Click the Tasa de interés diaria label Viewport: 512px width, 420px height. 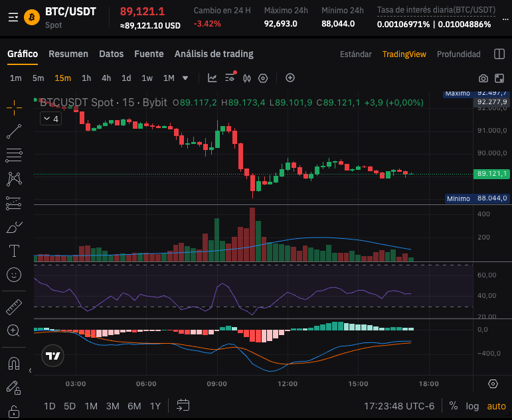[x=436, y=10]
